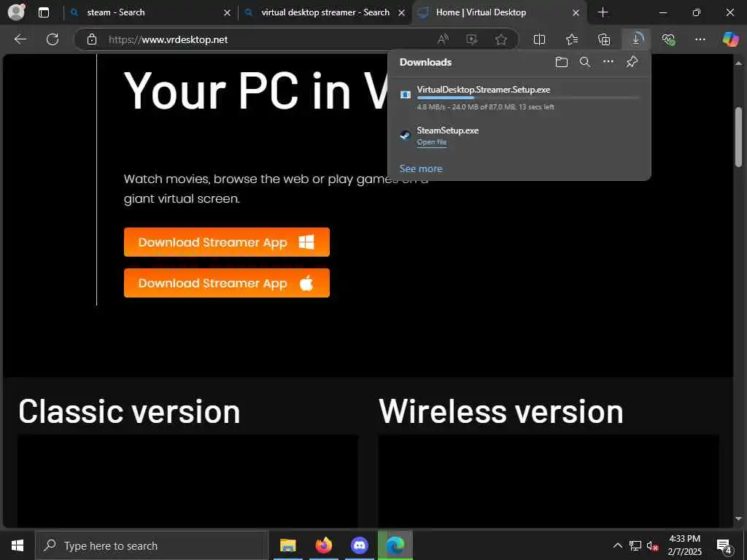Click the browser back arrow

tap(20, 39)
